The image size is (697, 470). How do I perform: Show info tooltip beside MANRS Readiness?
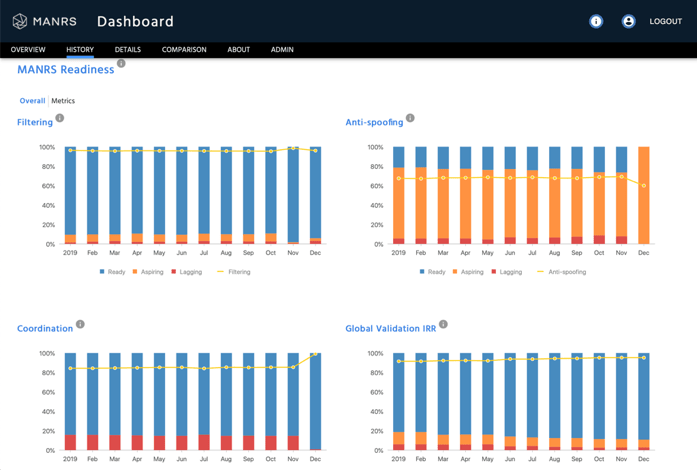tap(121, 63)
